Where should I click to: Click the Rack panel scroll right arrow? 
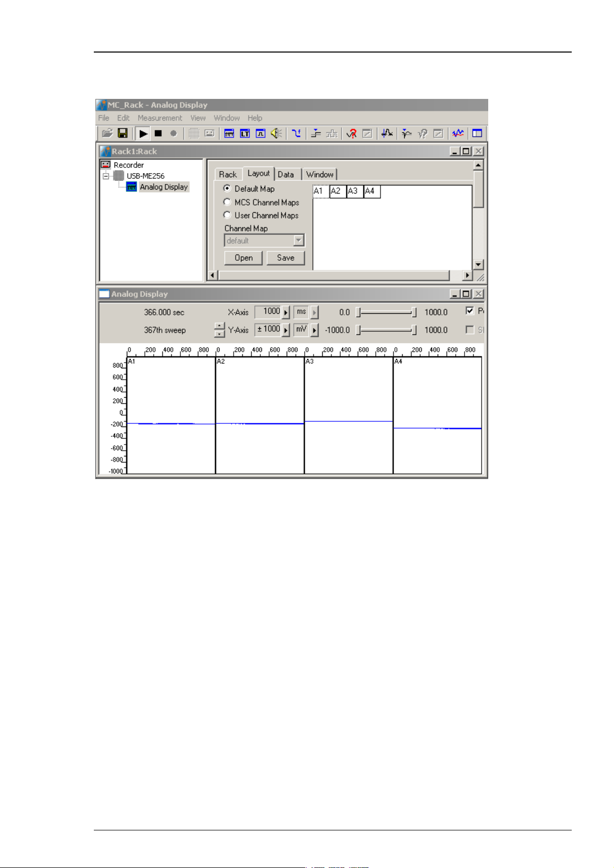click(x=468, y=276)
